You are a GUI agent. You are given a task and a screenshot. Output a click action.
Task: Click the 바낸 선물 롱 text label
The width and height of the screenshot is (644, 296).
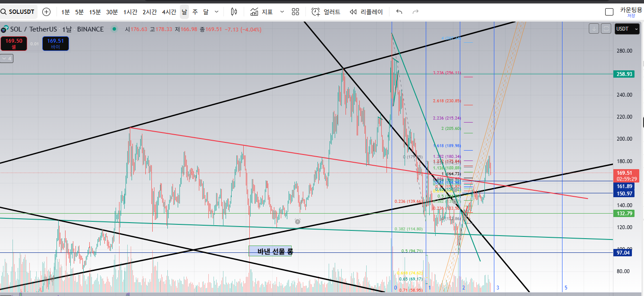coord(275,252)
